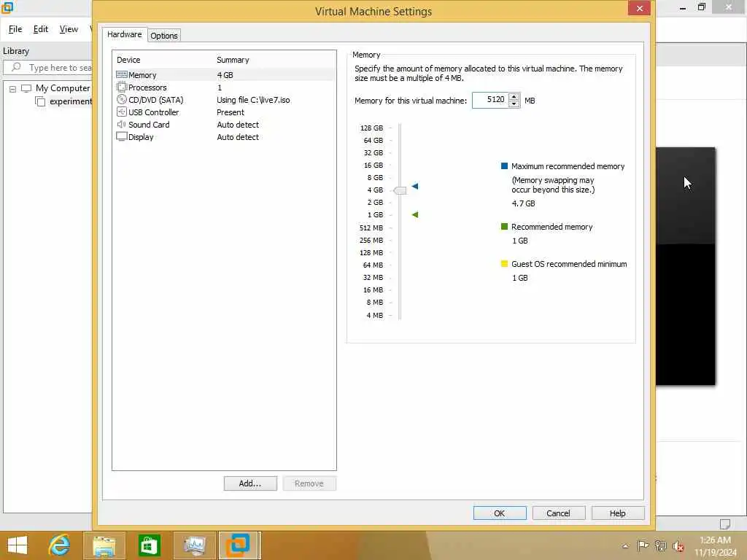Click 'Guest OS recommended minimum' legend text
Viewport: 747px width, 560px height.
(x=569, y=264)
